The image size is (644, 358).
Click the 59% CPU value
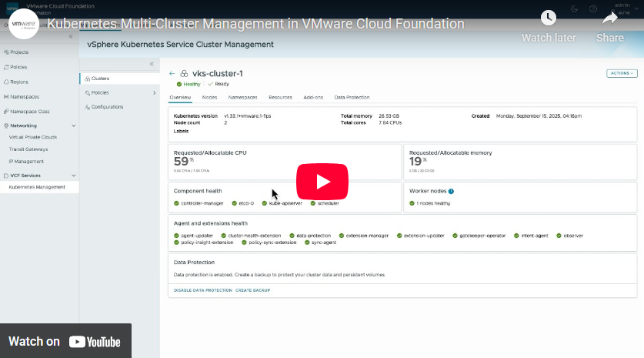[184, 162]
